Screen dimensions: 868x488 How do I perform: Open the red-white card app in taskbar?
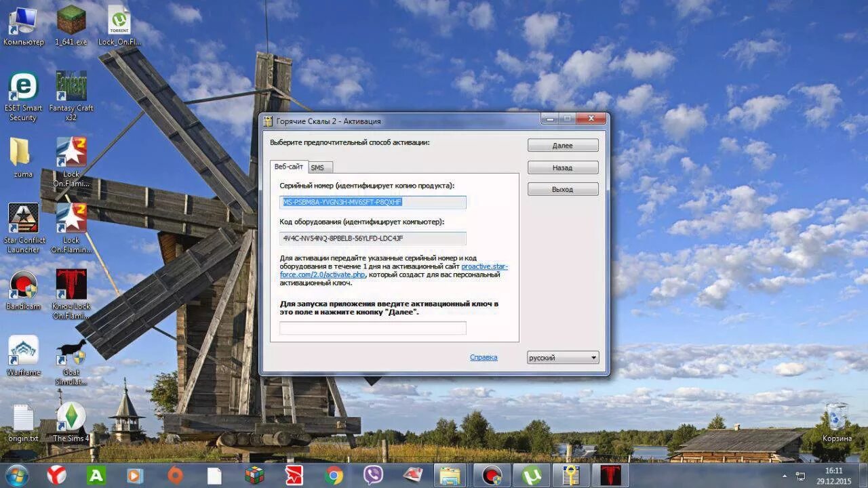click(413, 475)
